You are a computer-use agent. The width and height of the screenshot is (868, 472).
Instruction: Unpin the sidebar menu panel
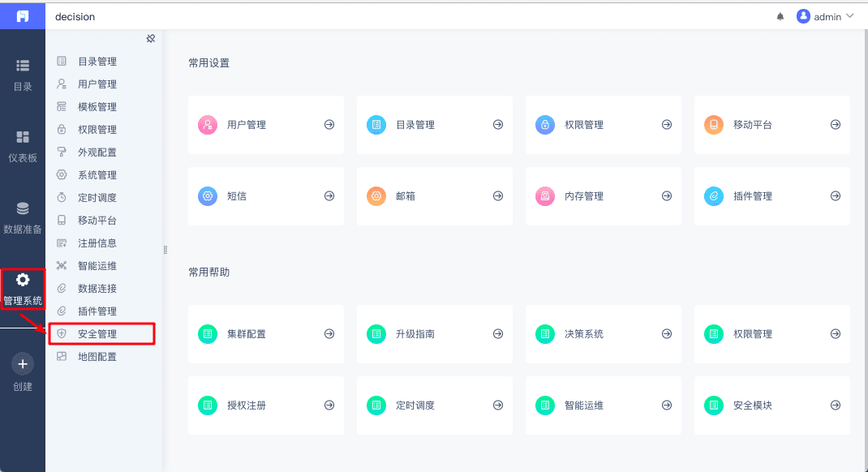pyautogui.click(x=150, y=38)
